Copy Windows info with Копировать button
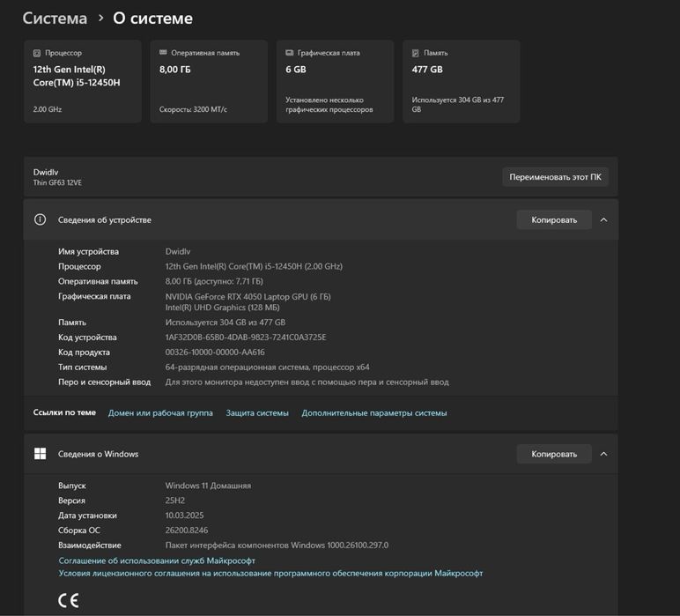Image resolution: width=680 pixels, height=616 pixels. click(x=554, y=454)
